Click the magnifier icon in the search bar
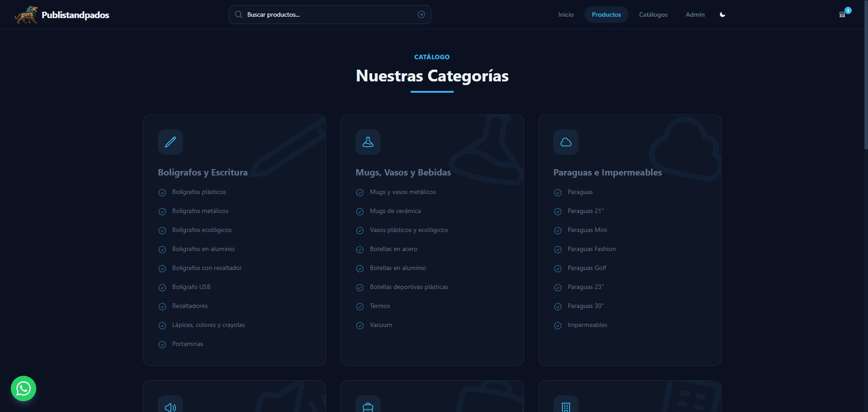Image resolution: width=868 pixels, height=412 pixels. click(x=239, y=14)
